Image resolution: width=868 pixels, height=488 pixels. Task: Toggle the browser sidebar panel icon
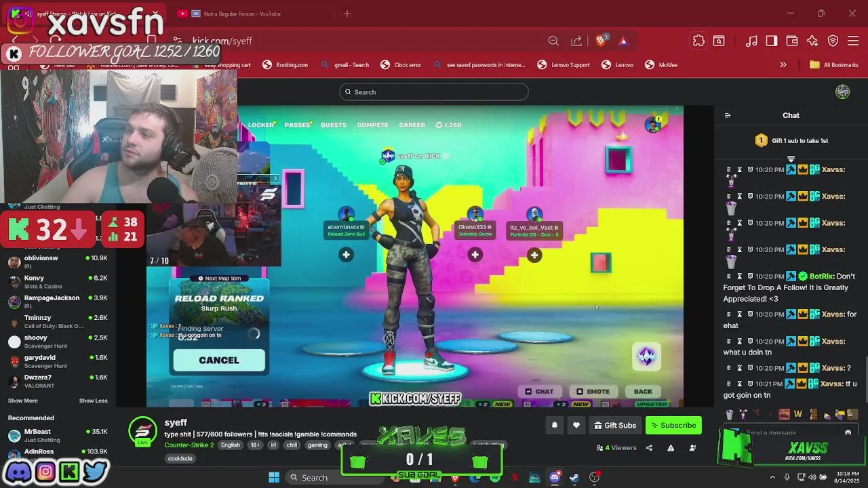(x=772, y=41)
